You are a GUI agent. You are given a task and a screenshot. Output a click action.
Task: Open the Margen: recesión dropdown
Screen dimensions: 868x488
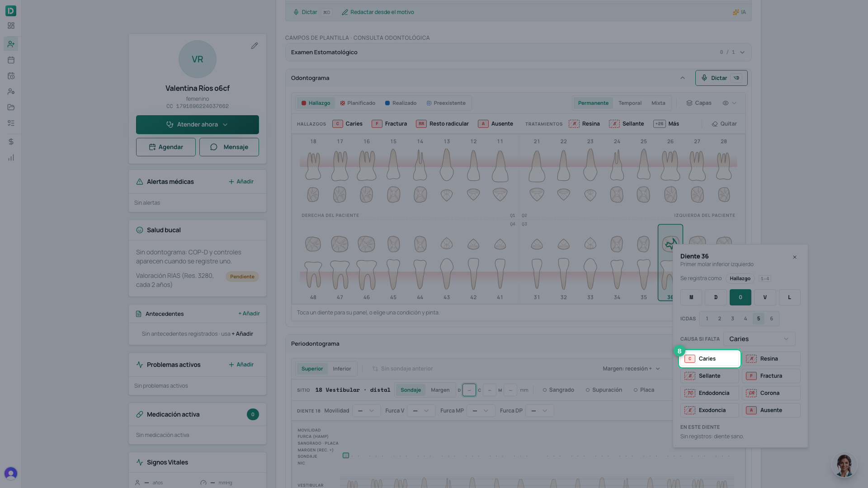(x=631, y=369)
